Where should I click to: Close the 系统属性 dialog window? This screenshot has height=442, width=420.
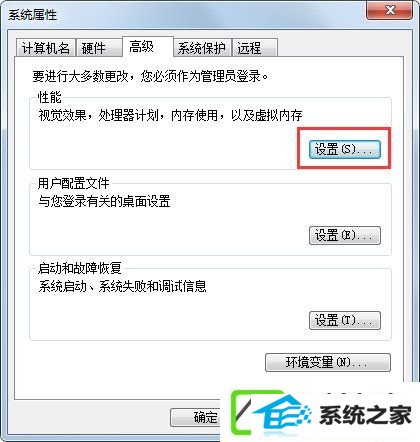390,11
